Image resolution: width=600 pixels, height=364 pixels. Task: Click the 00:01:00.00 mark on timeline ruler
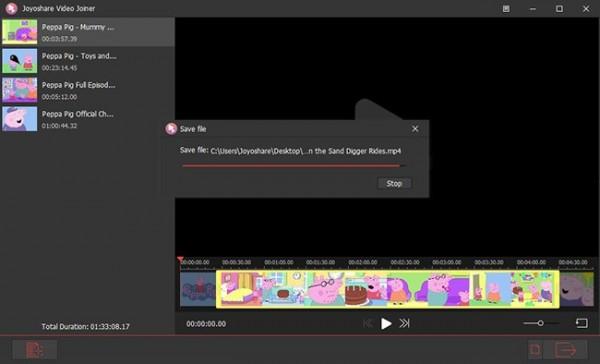[x=279, y=262]
